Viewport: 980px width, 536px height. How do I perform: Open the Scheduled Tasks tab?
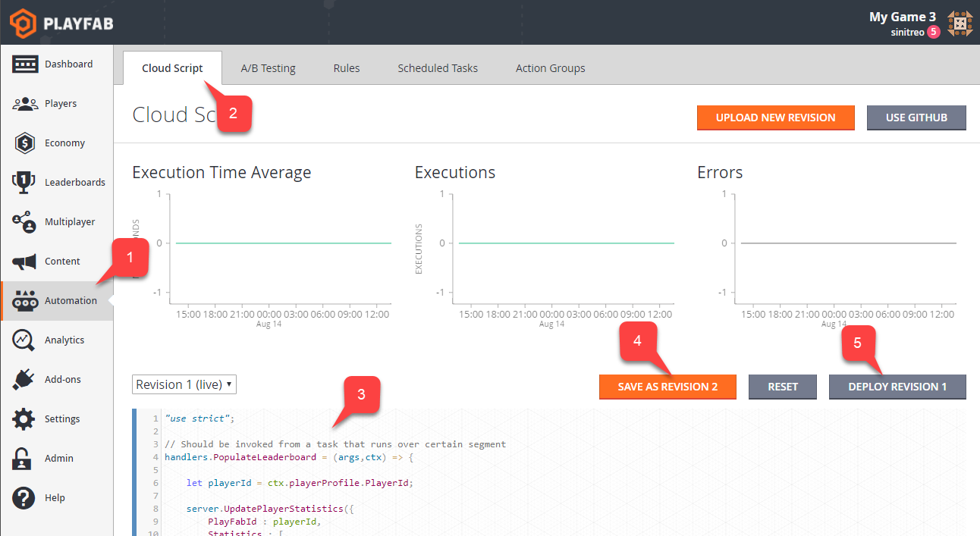click(x=438, y=67)
